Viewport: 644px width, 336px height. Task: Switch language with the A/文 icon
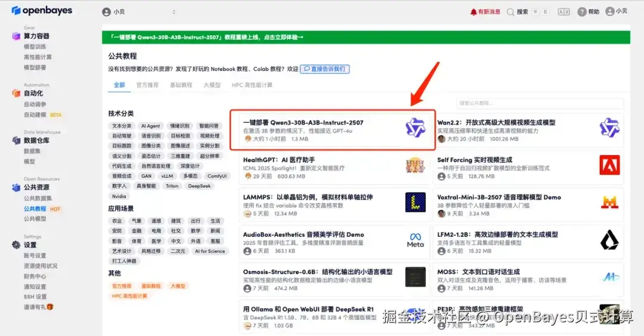pos(563,12)
